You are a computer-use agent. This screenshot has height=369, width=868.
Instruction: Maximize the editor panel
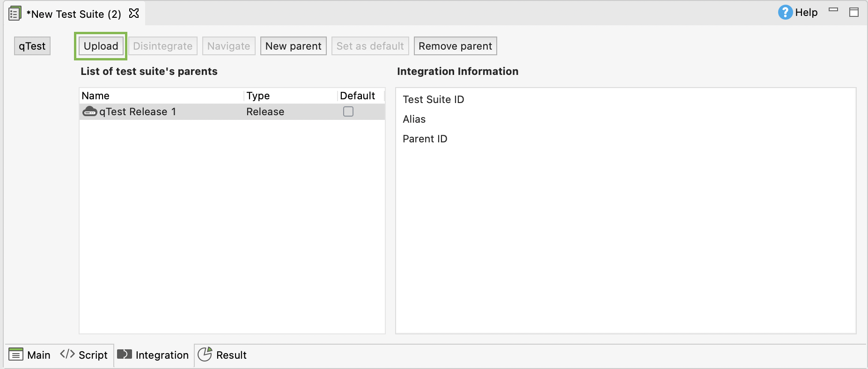coord(854,13)
